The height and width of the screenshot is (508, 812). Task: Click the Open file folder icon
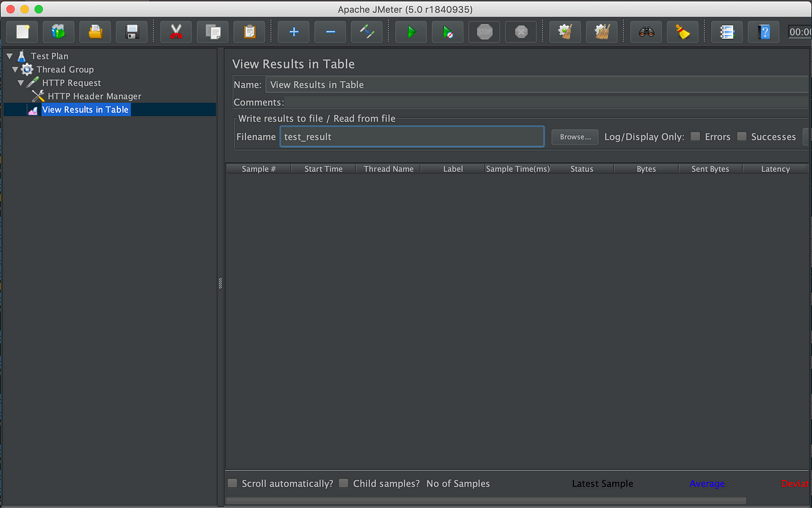[x=95, y=31]
